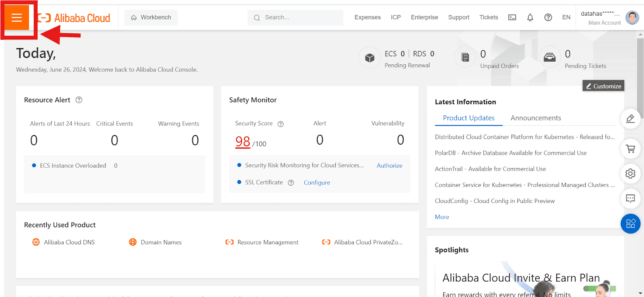Open the help question mark in header

(548, 17)
